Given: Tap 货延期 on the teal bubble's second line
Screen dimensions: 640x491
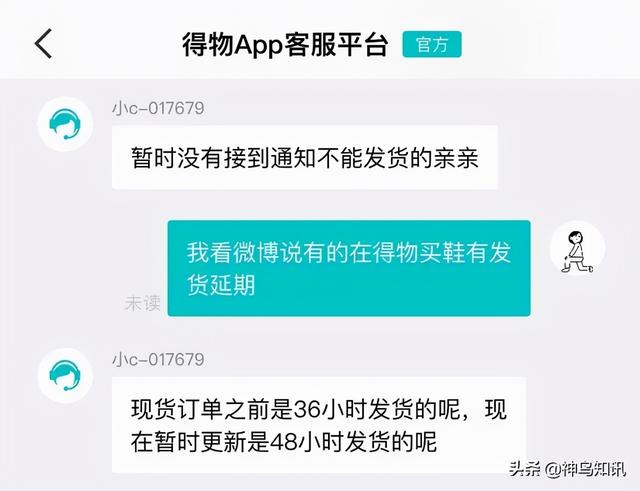Looking at the screenshot, I should click(221, 285).
